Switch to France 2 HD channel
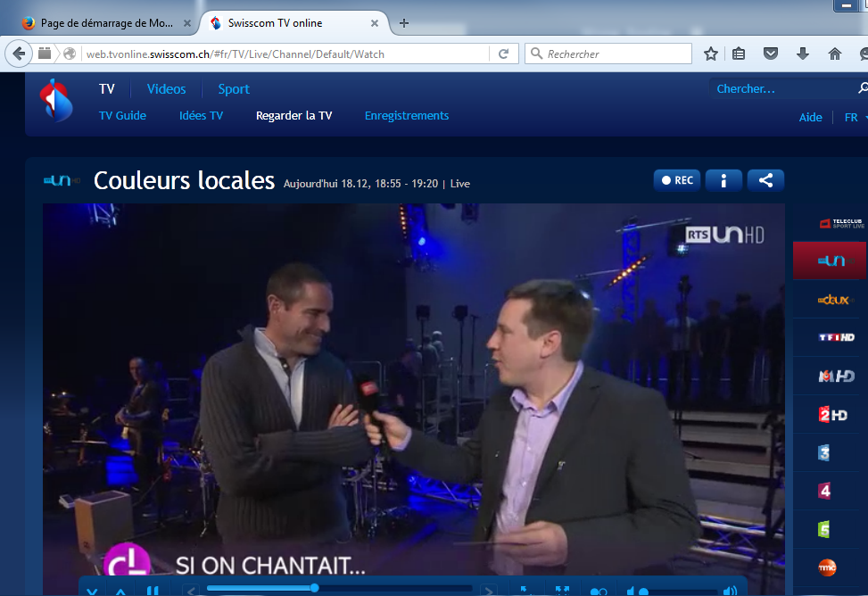Image resolution: width=868 pixels, height=596 pixels. pos(832,414)
